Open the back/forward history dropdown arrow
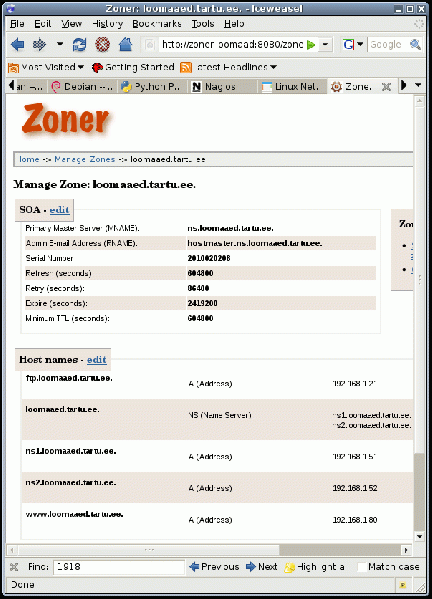Image resolution: width=432 pixels, height=599 pixels. click(60, 44)
